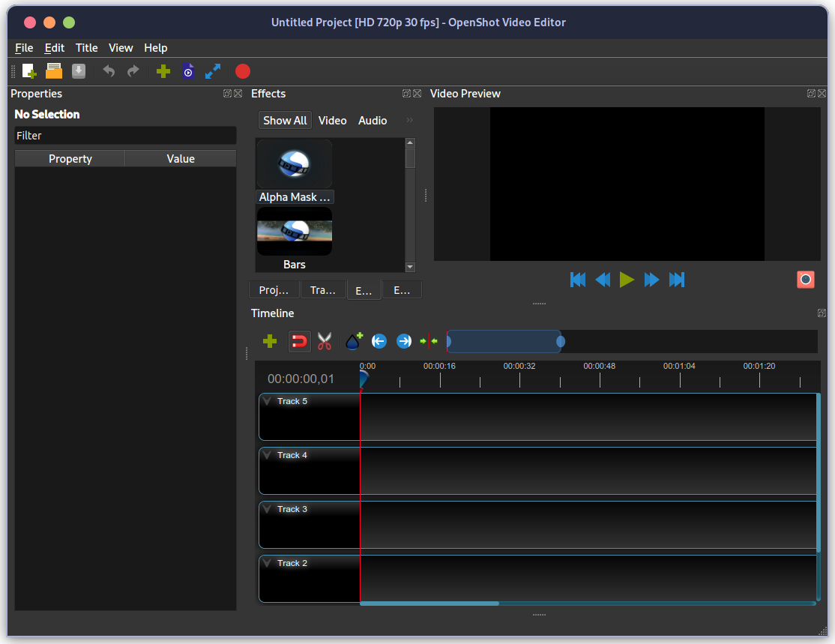This screenshot has height=644, width=835.
Task: Collapse the Track 5 disclosure arrow
Action: pyautogui.click(x=268, y=400)
